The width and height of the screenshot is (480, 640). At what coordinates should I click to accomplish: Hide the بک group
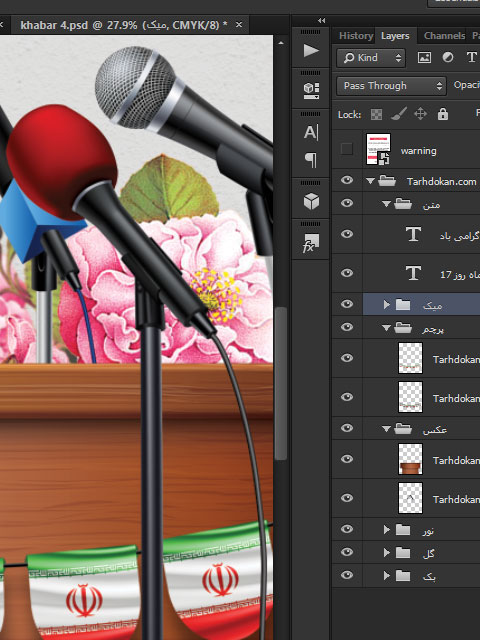point(347,575)
